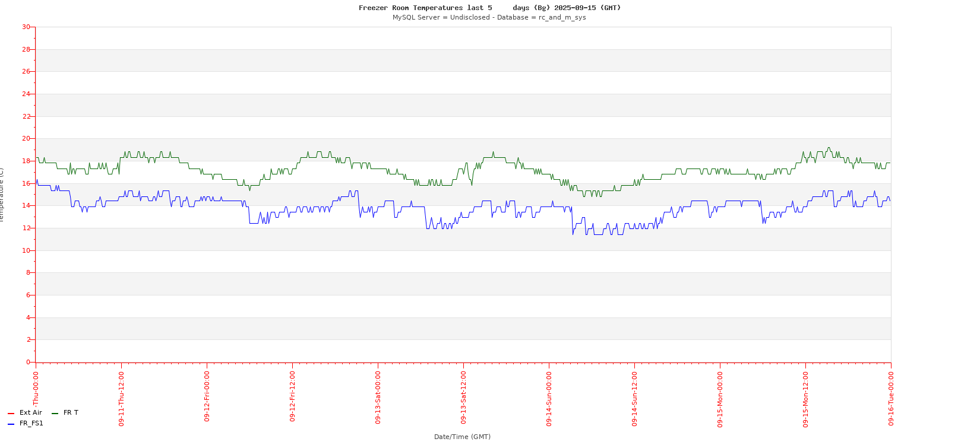
Task: Click the red Ext Air legend swatch
Action: (11, 414)
